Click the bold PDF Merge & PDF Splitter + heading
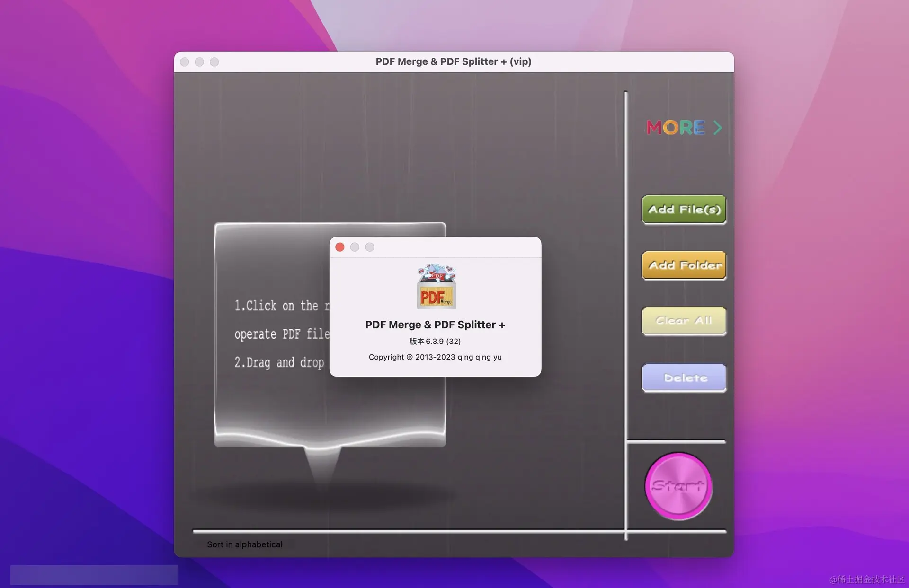The image size is (909, 588). click(435, 325)
